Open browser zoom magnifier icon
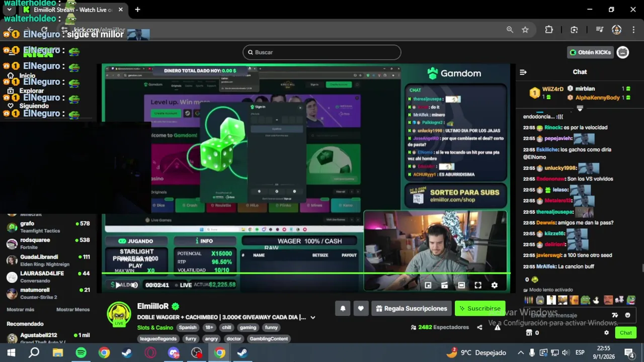Image resolution: width=644 pixels, height=362 pixels. pos(510,30)
